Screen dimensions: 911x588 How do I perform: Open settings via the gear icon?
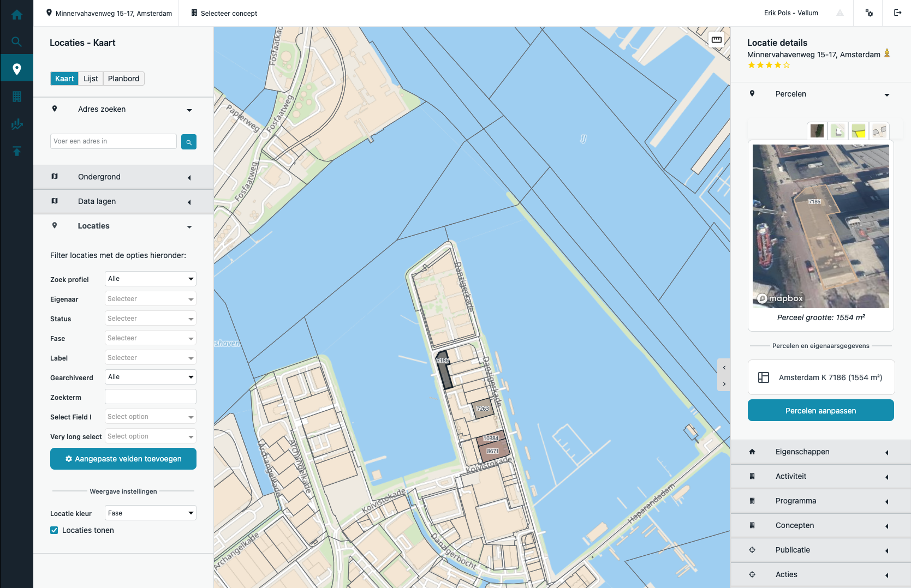click(x=870, y=13)
